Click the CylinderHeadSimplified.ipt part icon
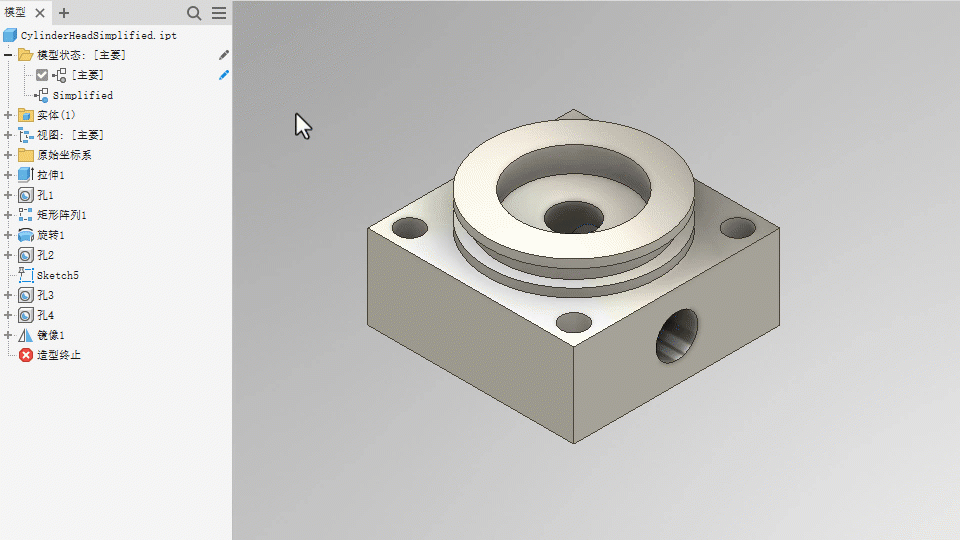The height and width of the screenshot is (540, 960). click(x=10, y=36)
